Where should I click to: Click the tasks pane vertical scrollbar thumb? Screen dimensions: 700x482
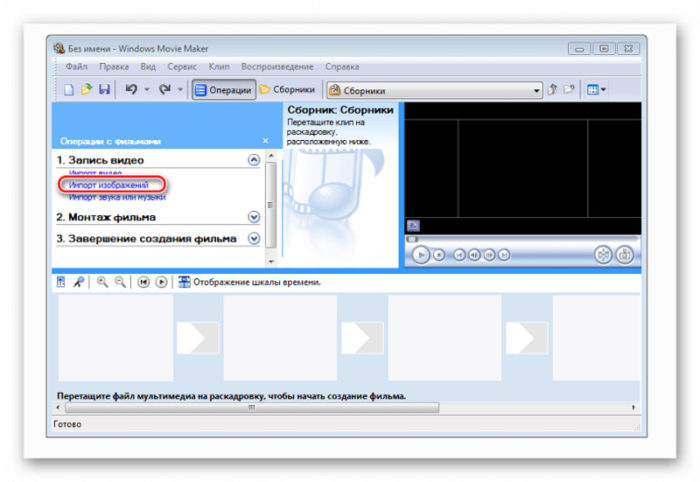tap(271, 204)
